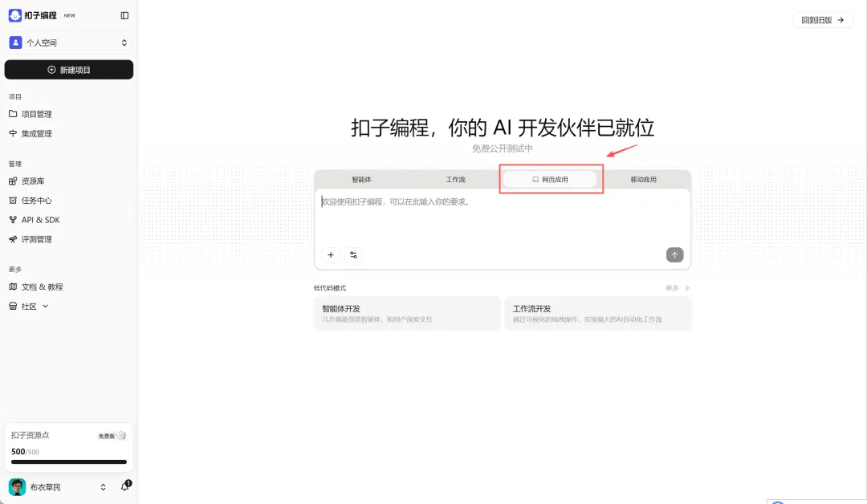Select the 移动应用 tab
The height and width of the screenshot is (504, 867).
pyautogui.click(x=644, y=180)
